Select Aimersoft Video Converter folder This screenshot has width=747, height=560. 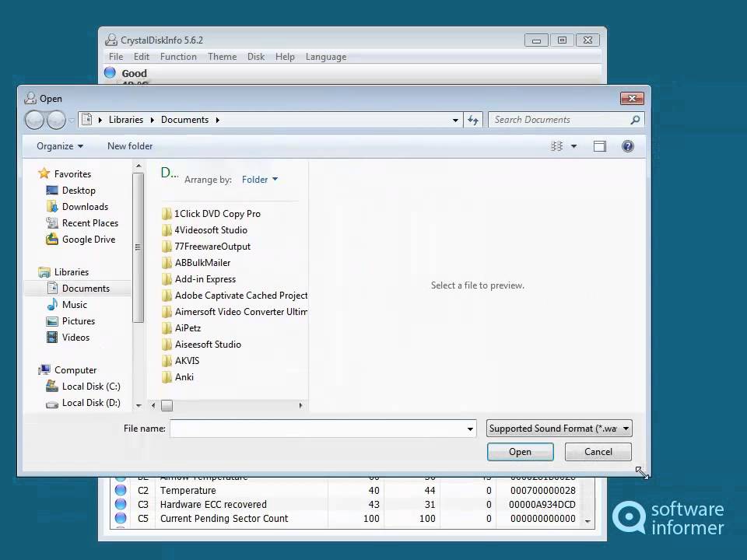(x=234, y=312)
